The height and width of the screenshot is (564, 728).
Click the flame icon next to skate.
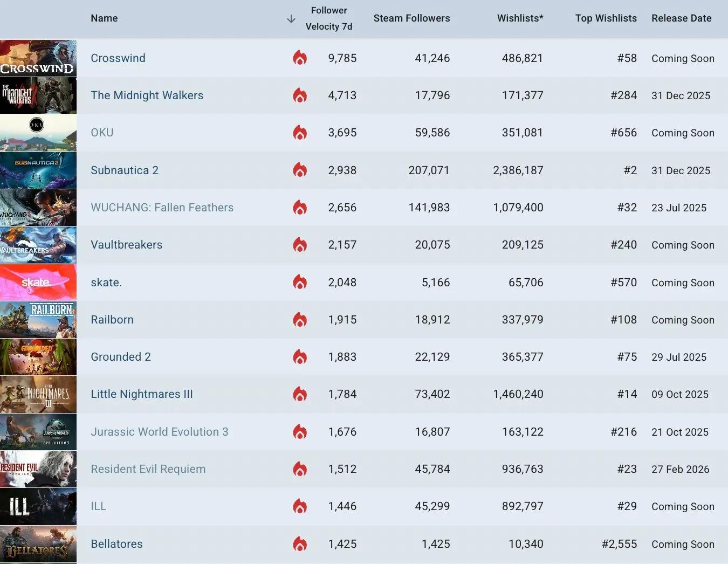point(300,282)
